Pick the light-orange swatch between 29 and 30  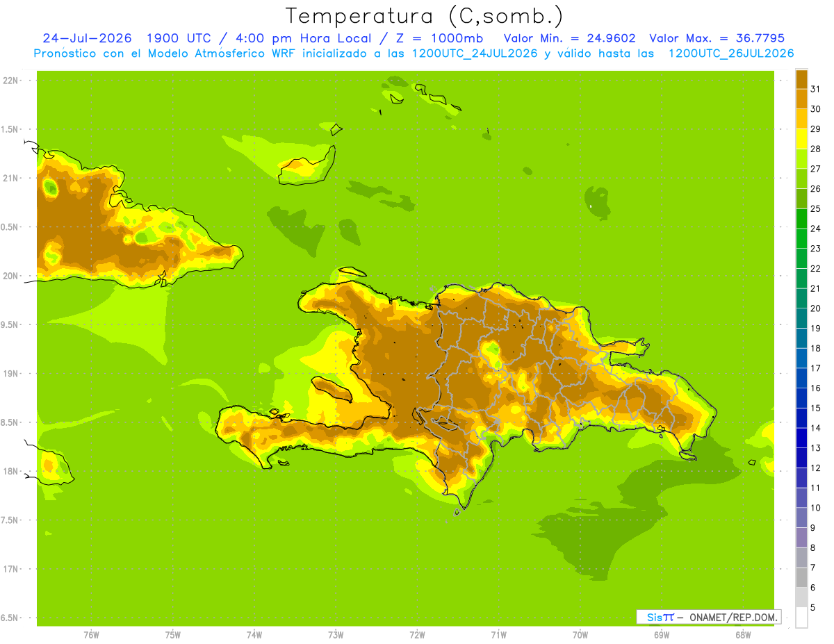click(x=801, y=119)
